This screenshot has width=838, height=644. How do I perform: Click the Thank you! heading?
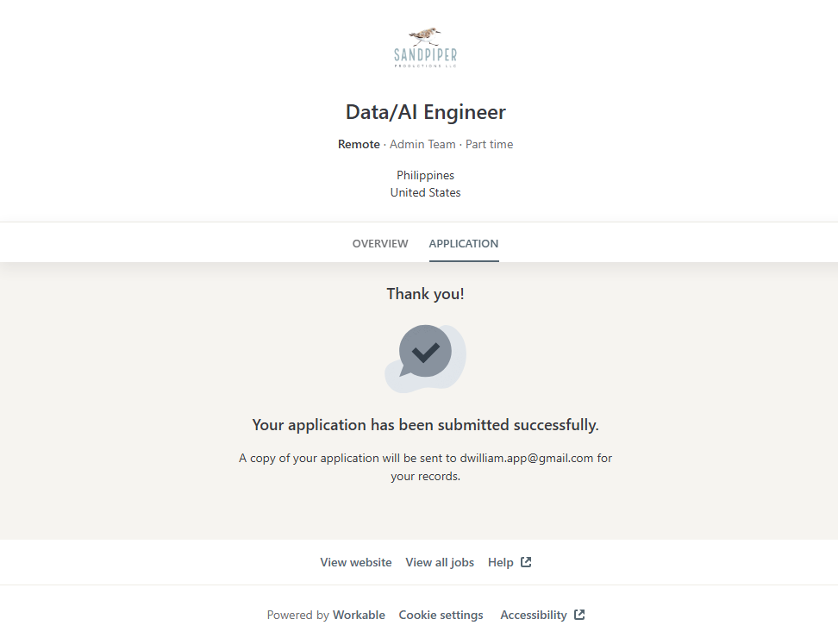tap(425, 294)
